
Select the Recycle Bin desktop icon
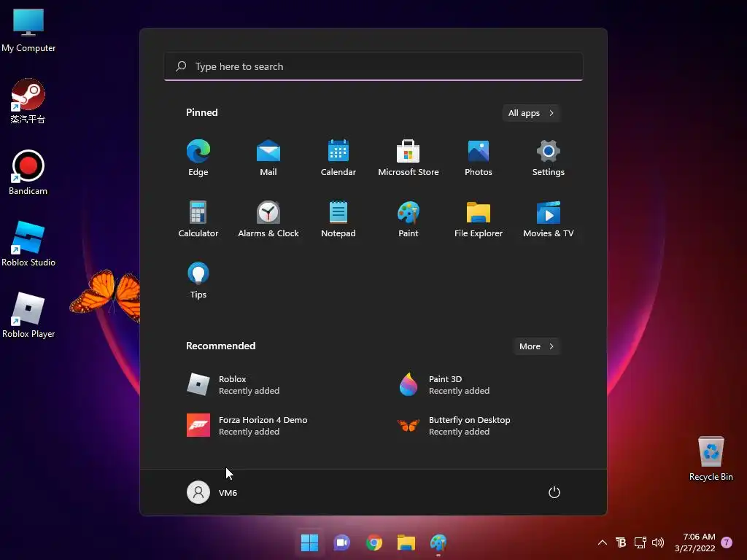click(x=711, y=458)
